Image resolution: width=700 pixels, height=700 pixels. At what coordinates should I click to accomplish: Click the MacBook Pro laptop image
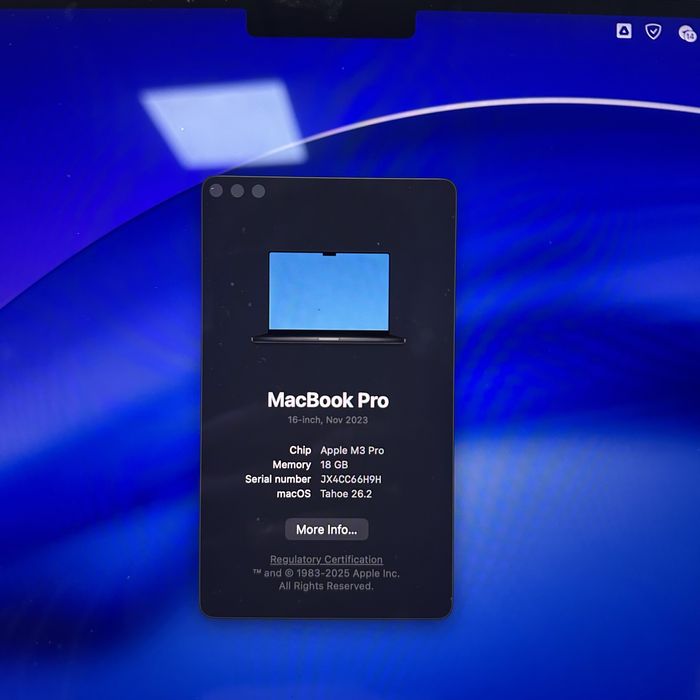(x=329, y=298)
